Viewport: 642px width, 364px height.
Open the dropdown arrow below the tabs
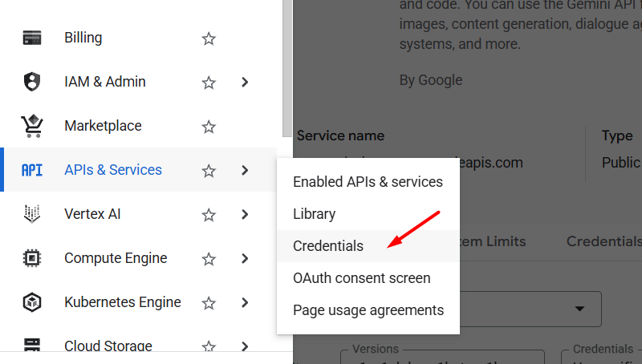579,309
